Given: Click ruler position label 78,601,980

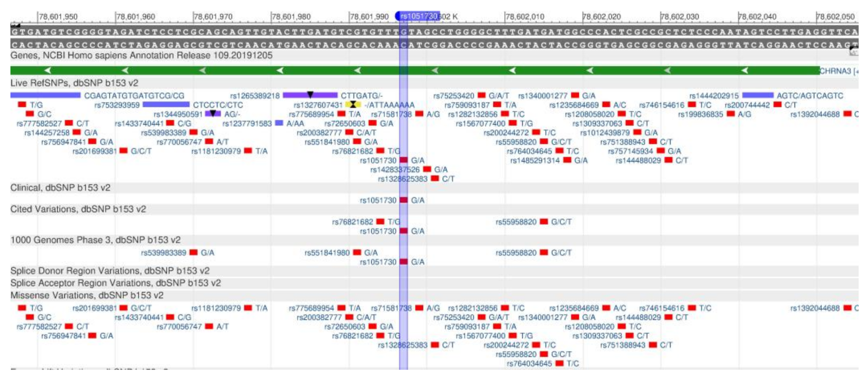Looking at the screenshot, I should 291,17.
